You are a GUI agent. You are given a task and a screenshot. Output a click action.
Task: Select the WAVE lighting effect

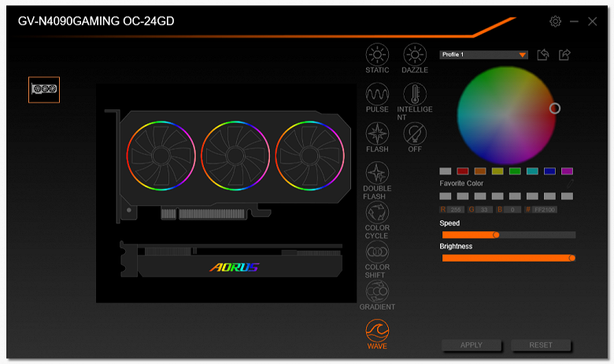[377, 334]
